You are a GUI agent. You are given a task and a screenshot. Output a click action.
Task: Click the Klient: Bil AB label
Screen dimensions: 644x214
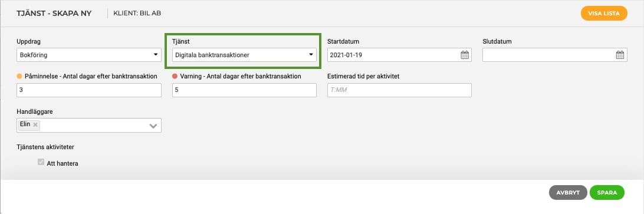click(x=137, y=13)
